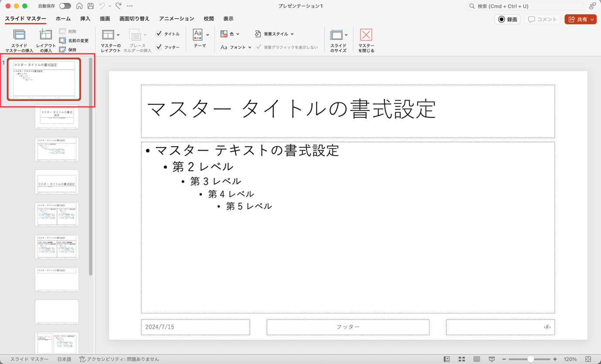
Task: Toggle the AutoSave (自動保存) switch
Action: point(65,6)
